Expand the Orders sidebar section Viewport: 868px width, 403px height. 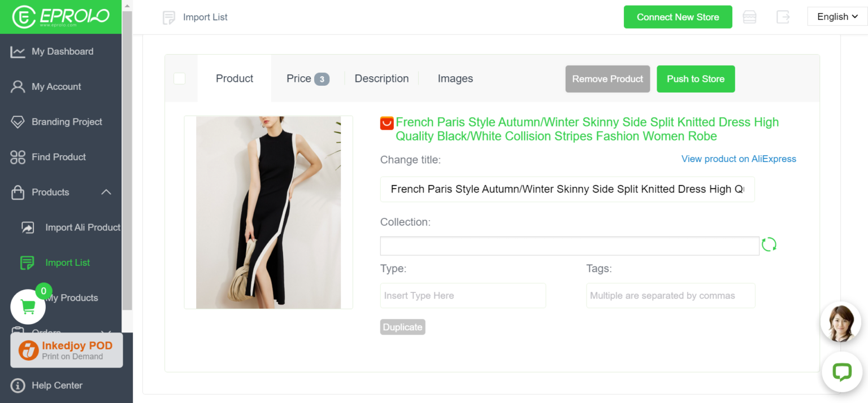click(x=106, y=333)
